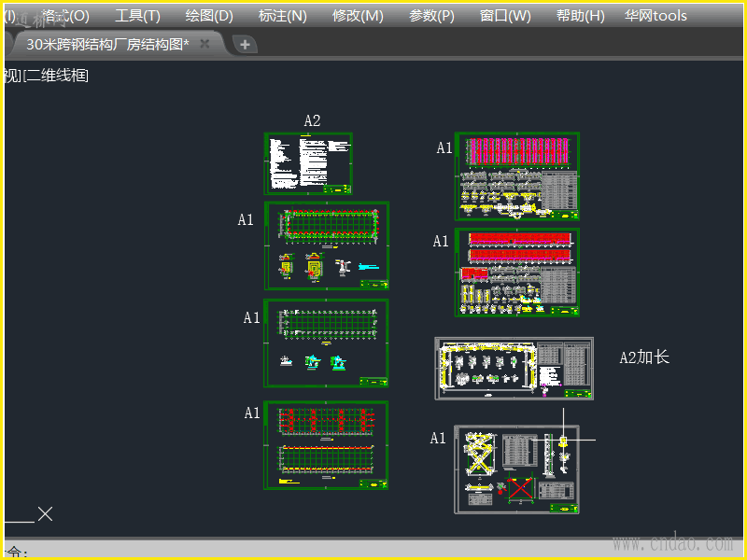Select the A1 sheet with two red elevation strips
Viewport: 747px width, 560px height.
click(517, 272)
